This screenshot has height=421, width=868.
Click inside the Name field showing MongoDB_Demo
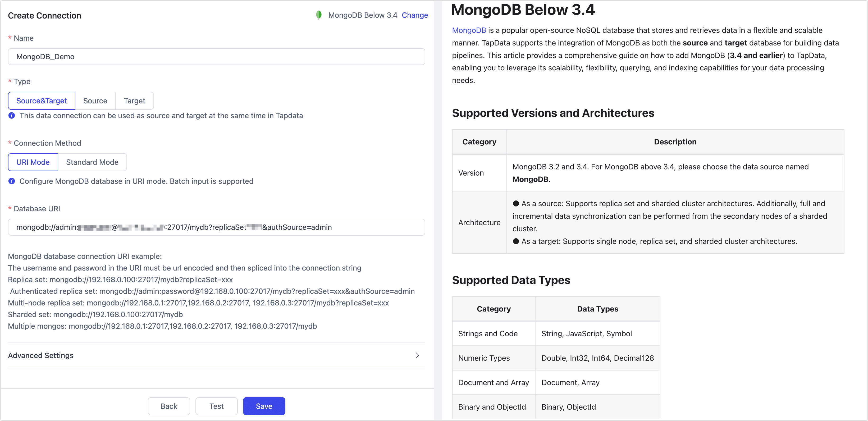(x=217, y=57)
